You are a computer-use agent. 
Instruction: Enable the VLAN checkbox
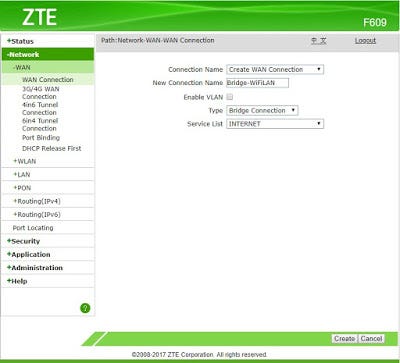pyautogui.click(x=230, y=97)
